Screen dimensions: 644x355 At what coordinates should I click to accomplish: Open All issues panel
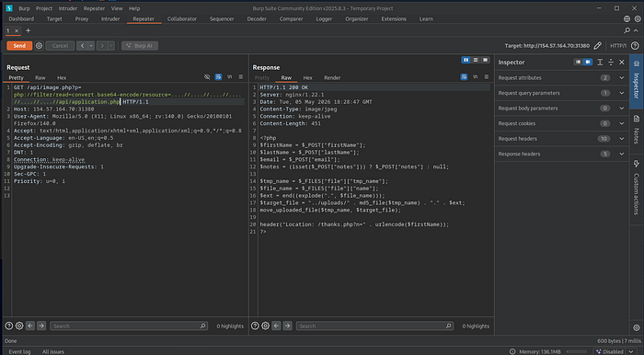[53, 351]
